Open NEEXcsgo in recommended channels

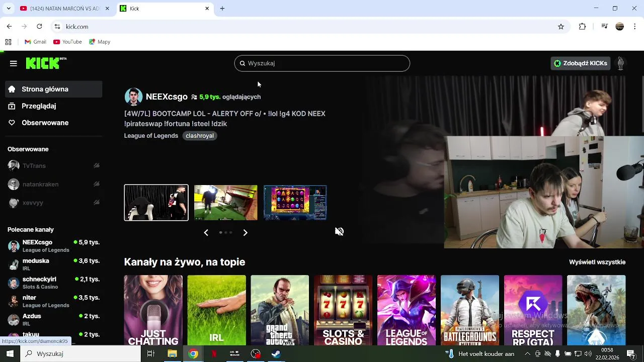coord(54,246)
